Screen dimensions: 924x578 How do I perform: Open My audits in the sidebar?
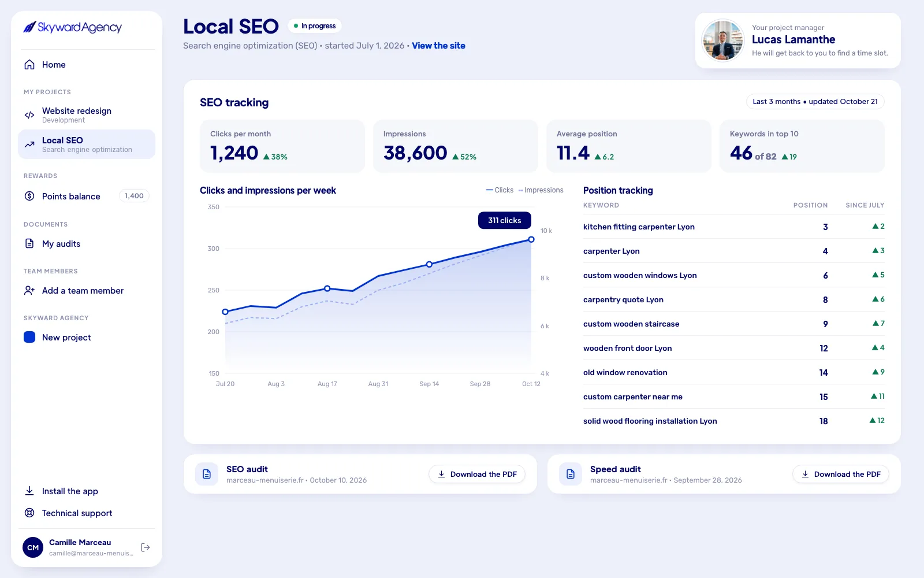(87, 243)
